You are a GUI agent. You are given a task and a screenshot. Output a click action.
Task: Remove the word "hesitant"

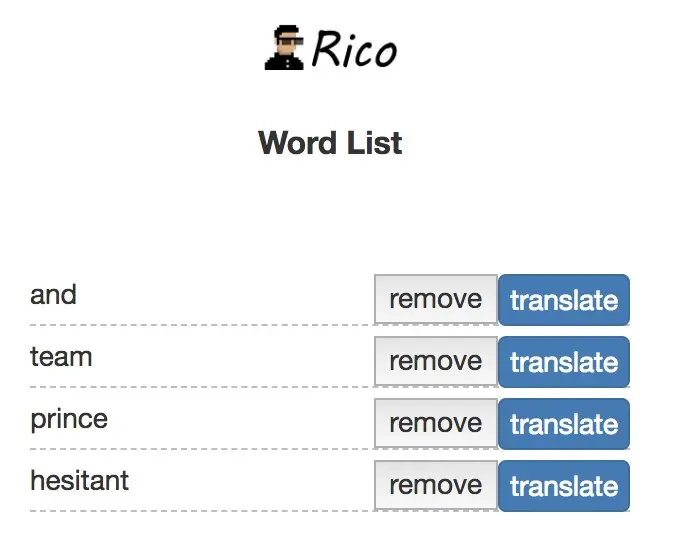tap(436, 485)
